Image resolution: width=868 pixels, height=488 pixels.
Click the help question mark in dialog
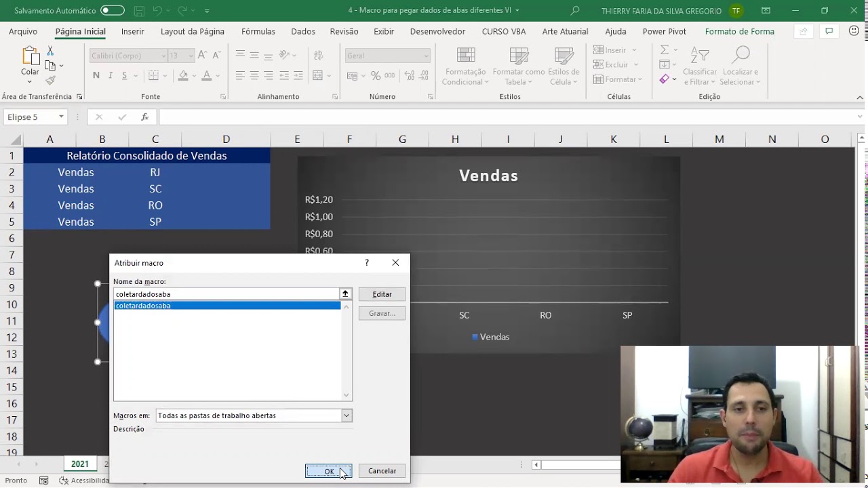[367, 263]
